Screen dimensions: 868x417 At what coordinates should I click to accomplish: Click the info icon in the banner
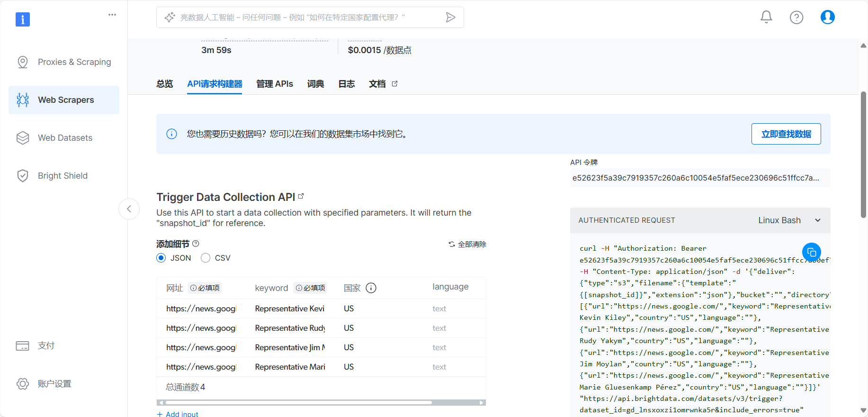click(172, 134)
